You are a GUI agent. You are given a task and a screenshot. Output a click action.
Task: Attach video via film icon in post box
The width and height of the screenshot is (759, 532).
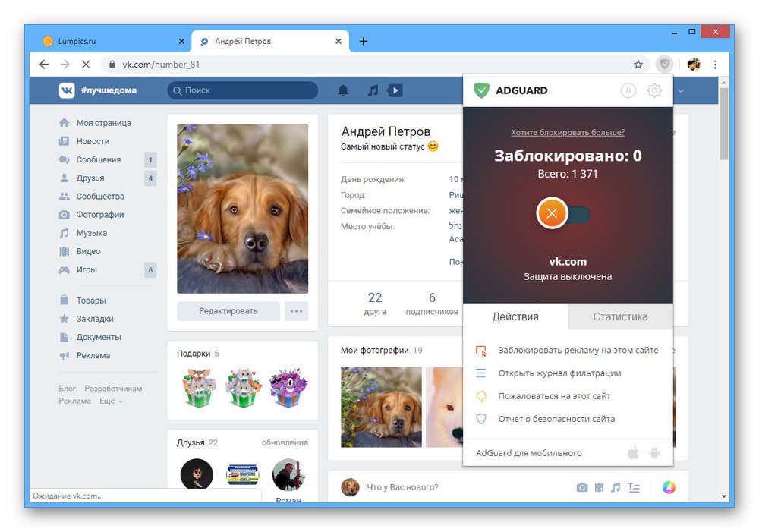point(599,487)
